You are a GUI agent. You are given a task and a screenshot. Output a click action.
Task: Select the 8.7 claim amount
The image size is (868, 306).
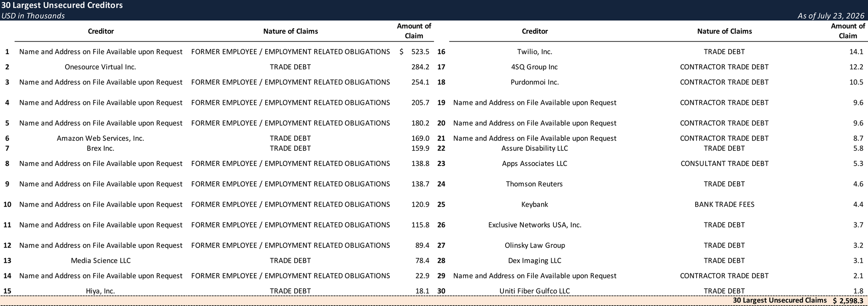pos(858,138)
